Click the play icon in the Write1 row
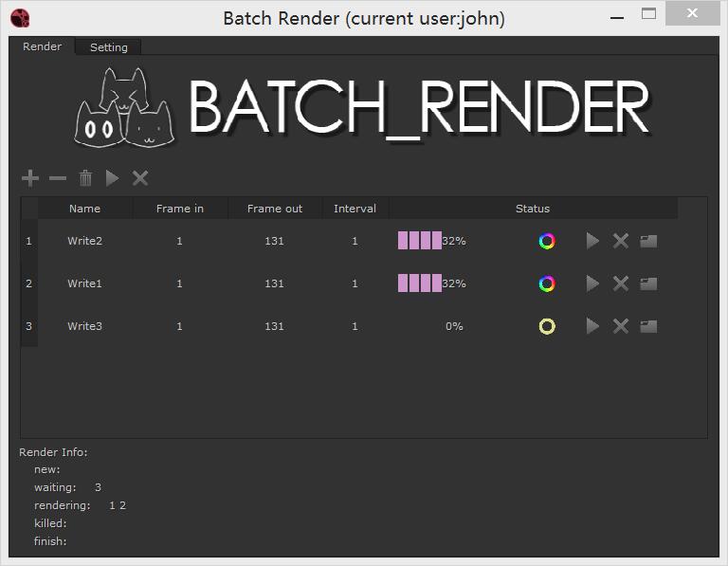Screen dimensions: 728x566 pos(592,283)
